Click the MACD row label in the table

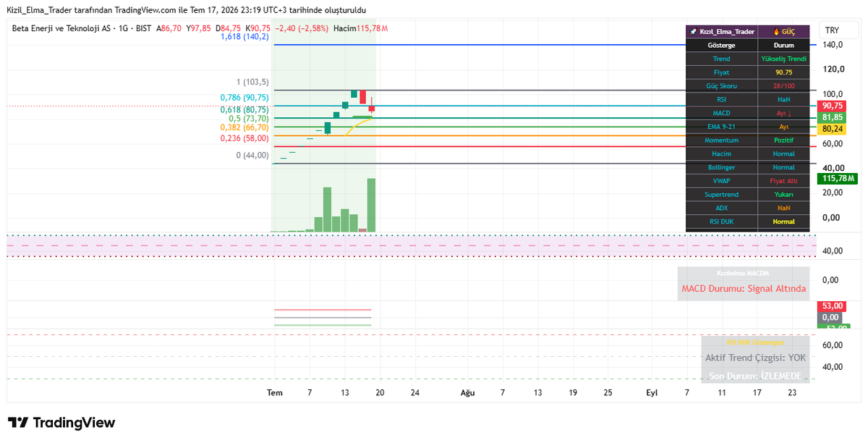[721, 113]
